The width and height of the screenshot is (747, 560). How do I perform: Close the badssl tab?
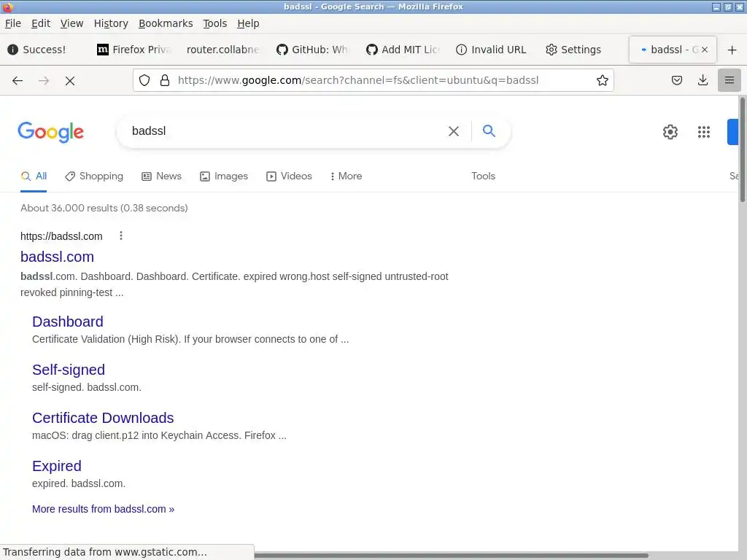(x=705, y=50)
